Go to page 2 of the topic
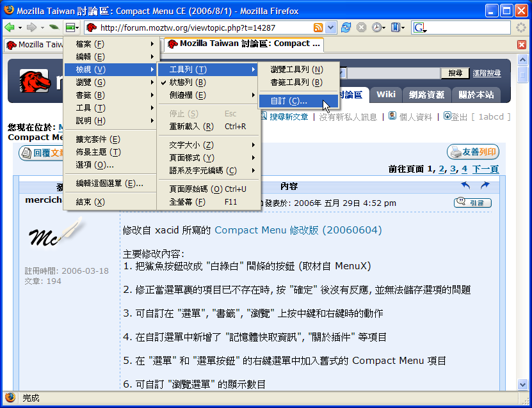Screen dimensions: 532x408 (441, 169)
